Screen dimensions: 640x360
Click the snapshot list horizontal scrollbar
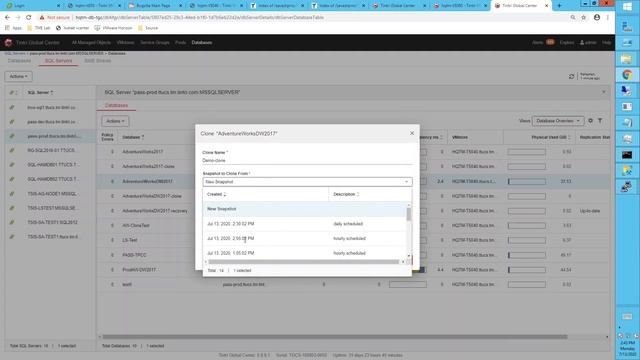[303, 262]
